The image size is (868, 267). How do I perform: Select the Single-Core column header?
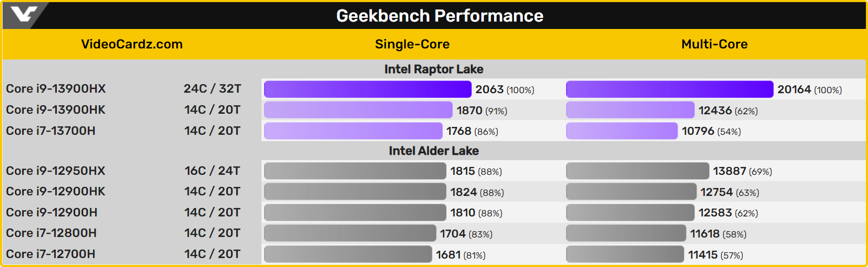point(412,44)
